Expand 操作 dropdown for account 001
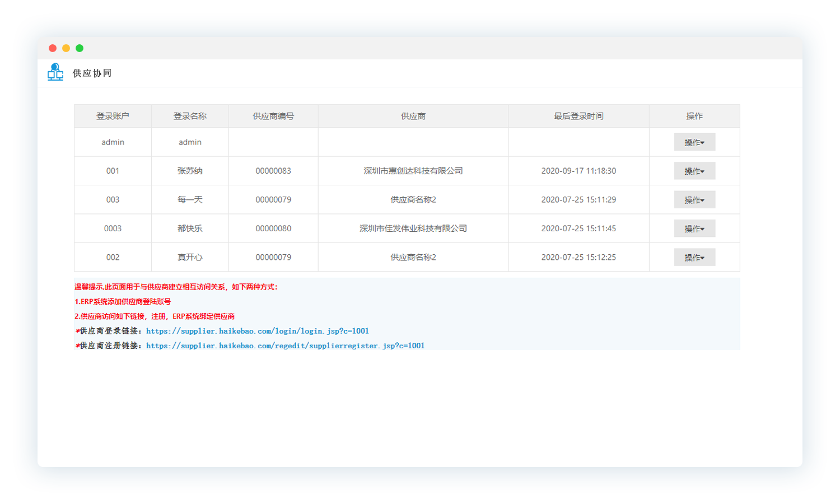 (694, 171)
